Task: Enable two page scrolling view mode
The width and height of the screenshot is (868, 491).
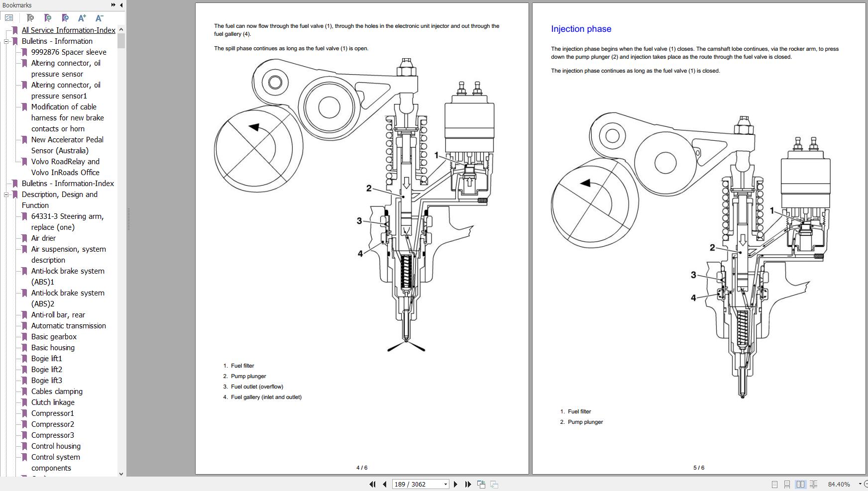Action: [813, 484]
